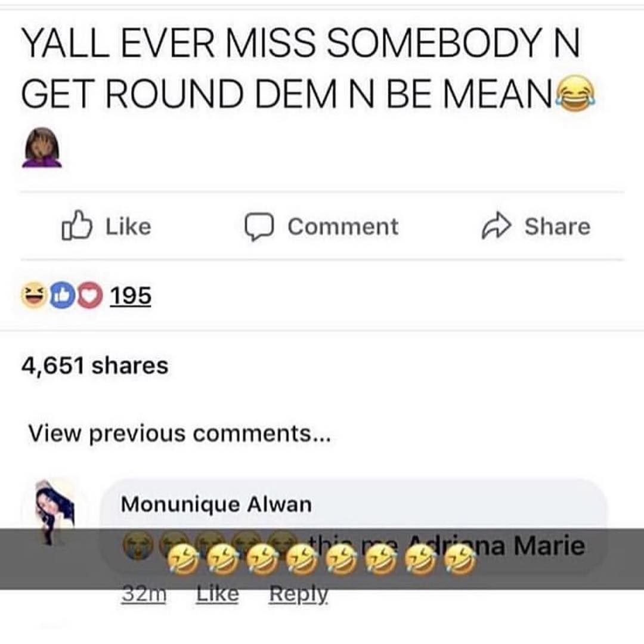Click the Comment text label
Image resolution: width=644 pixels, height=644 pixels.
tap(343, 227)
